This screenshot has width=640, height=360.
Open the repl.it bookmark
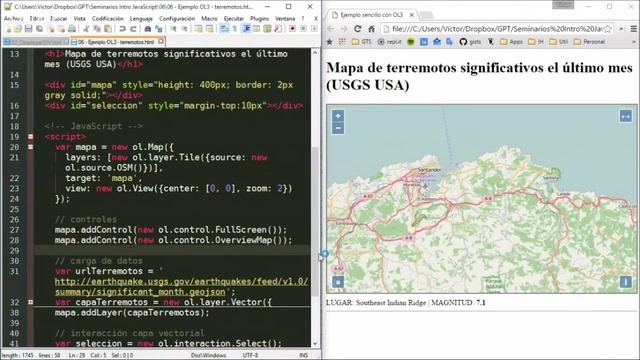click(390, 42)
